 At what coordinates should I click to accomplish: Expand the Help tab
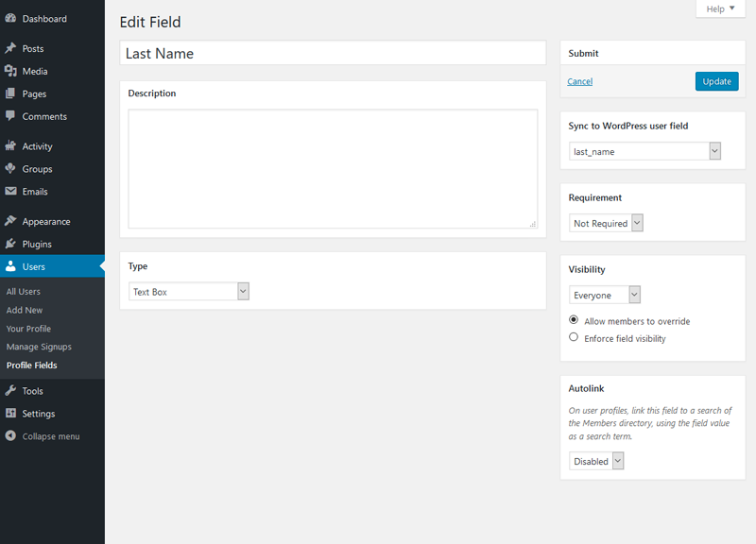(x=720, y=8)
